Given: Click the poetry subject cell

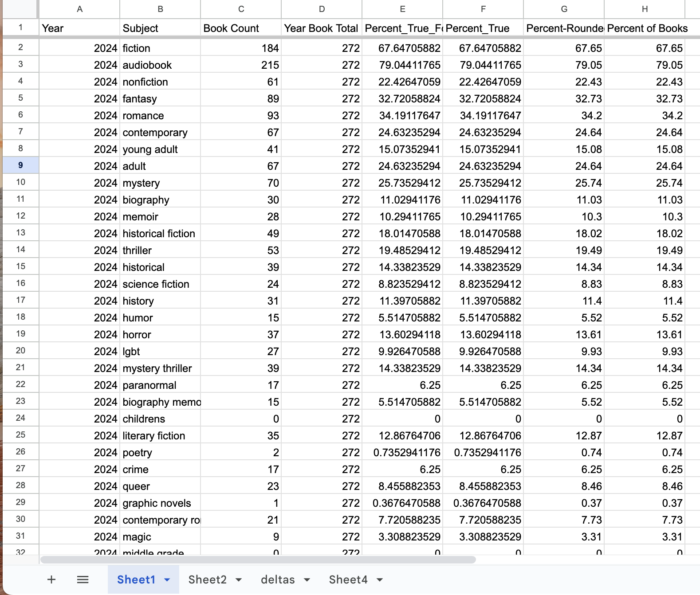Looking at the screenshot, I should (x=160, y=452).
